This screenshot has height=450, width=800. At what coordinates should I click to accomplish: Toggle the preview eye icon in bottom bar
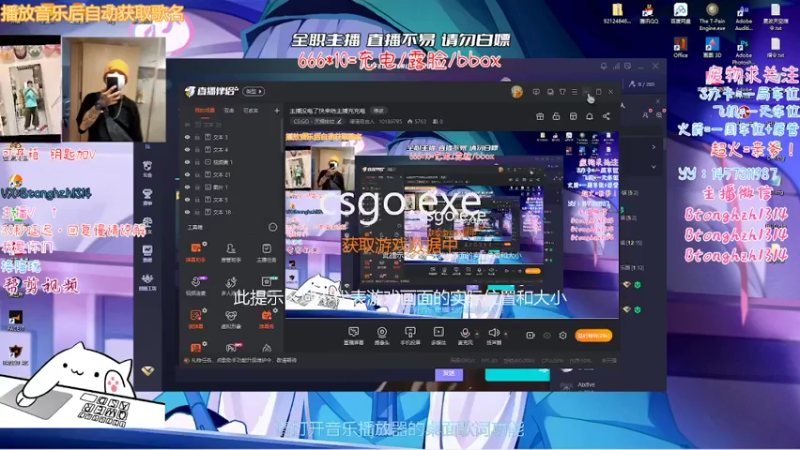(x=546, y=335)
